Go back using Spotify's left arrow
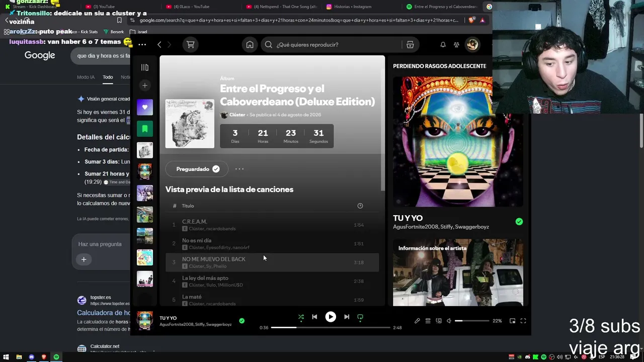The image size is (644, 362). tap(159, 45)
